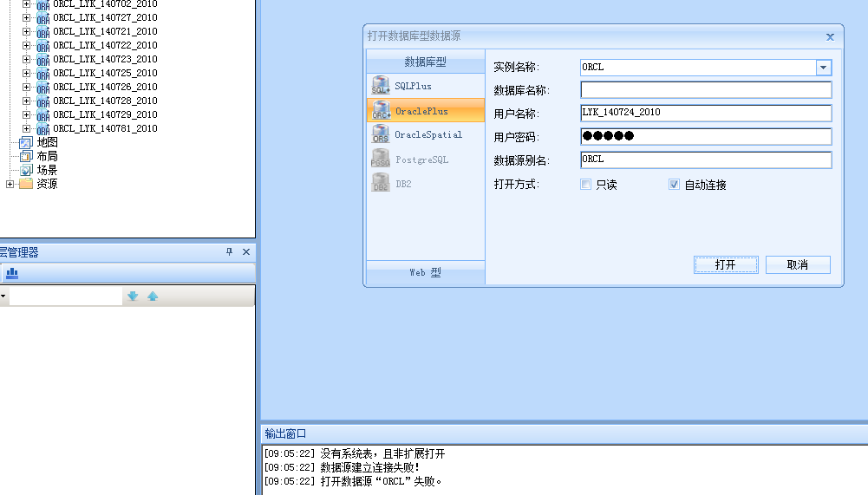Focus the 数据库名称 input field
The width and height of the screenshot is (868, 495).
click(706, 89)
